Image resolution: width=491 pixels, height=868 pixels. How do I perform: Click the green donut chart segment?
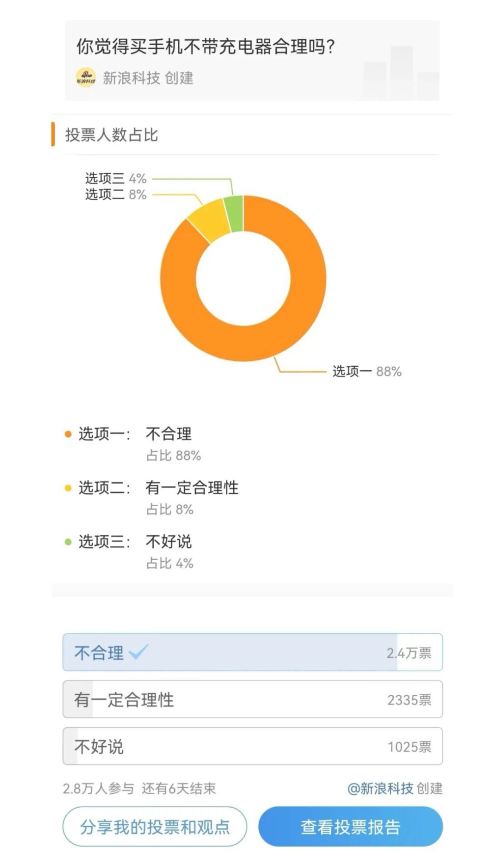pyautogui.click(x=234, y=213)
